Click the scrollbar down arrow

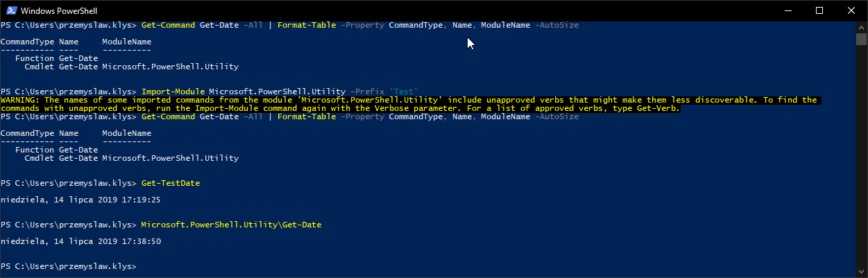861,272
